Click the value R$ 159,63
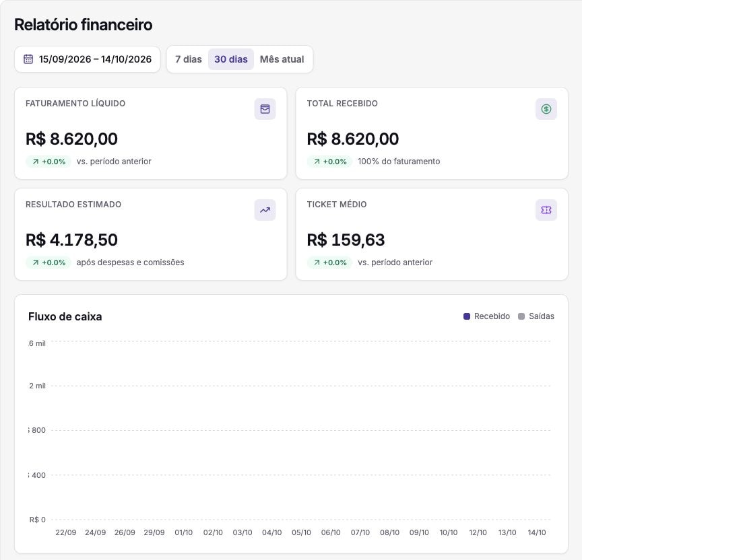The height and width of the screenshot is (560, 741). [x=346, y=240]
